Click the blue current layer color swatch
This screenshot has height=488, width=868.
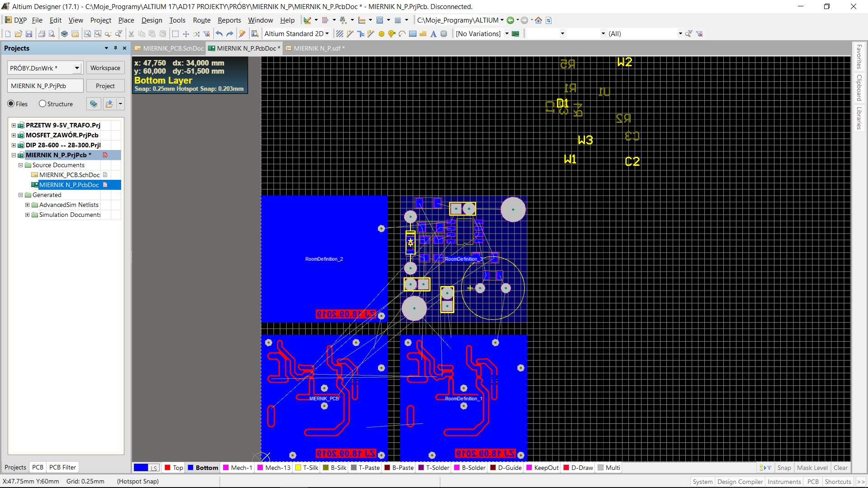(141, 468)
